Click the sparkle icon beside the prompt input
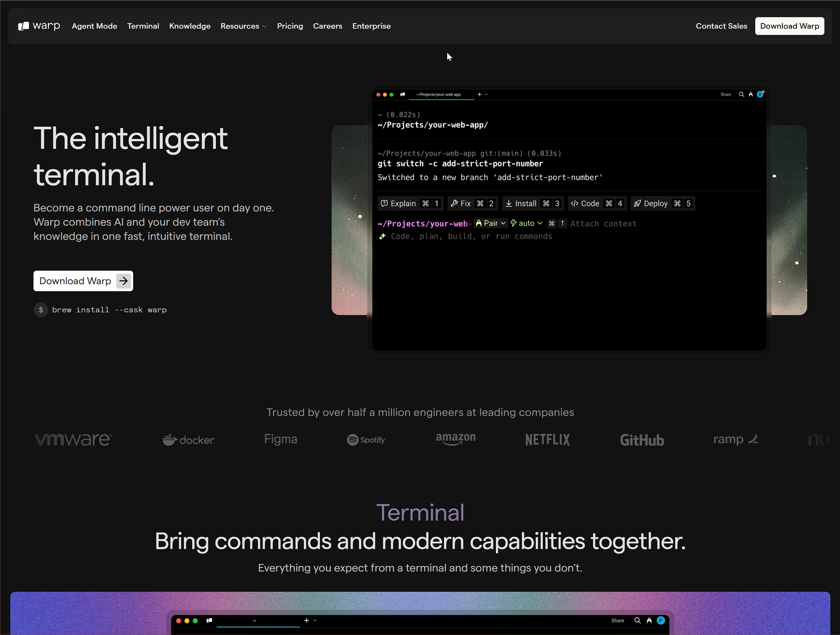The width and height of the screenshot is (840, 635). [382, 236]
